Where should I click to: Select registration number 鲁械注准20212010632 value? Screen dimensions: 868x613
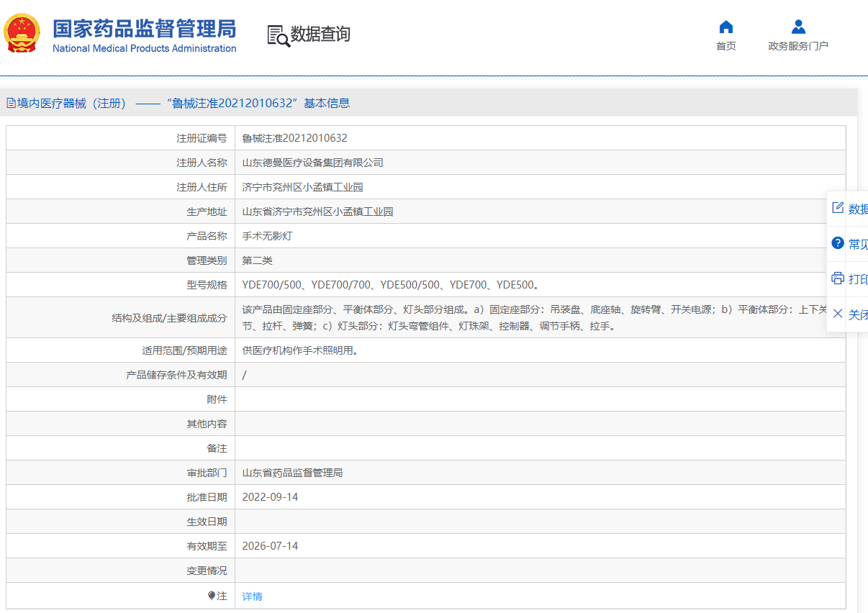295,138
